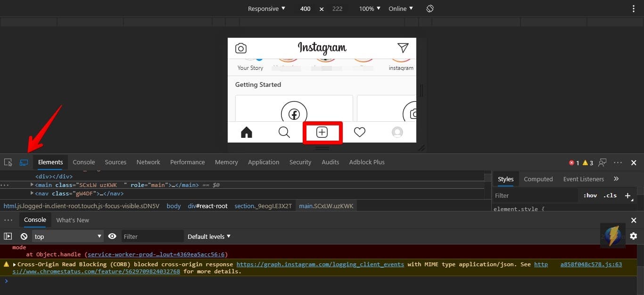Open the chromestatus.com feature link
The height and width of the screenshot is (295, 644).
click(x=96, y=271)
